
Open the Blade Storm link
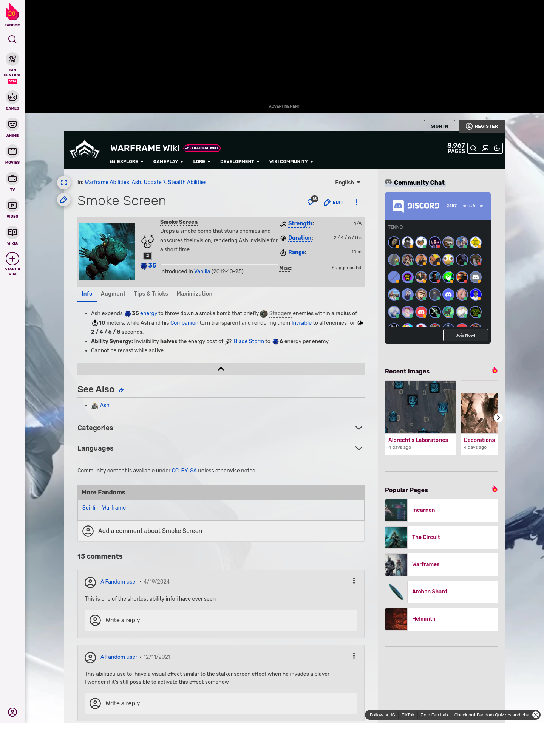pyautogui.click(x=249, y=341)
